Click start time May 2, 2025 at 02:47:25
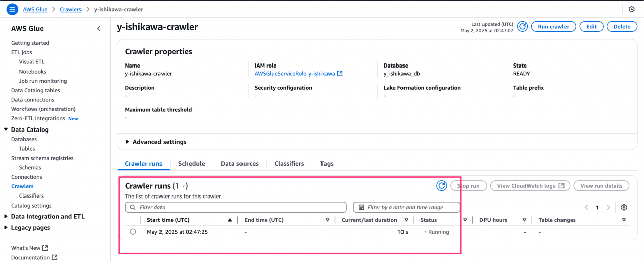Image resolution: width=644 pixels, height=261 pixels. point(177,232)
